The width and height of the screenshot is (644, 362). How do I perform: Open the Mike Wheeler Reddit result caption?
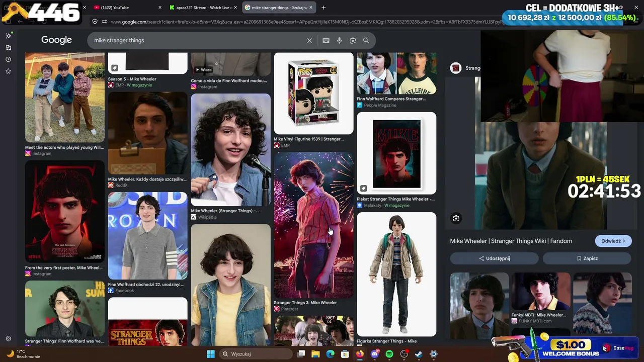[147, 179]
